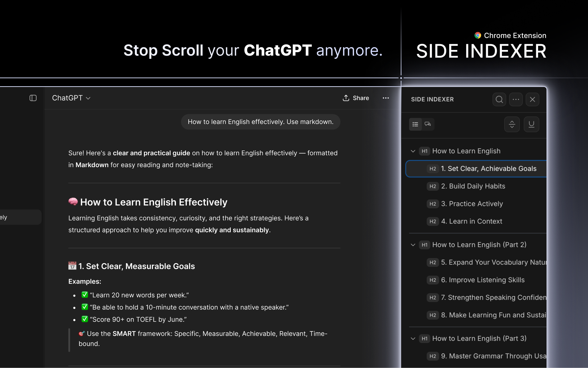The image size is (588, 368).
Task: Click the underline-style follow icon
Action: point(531,124)
